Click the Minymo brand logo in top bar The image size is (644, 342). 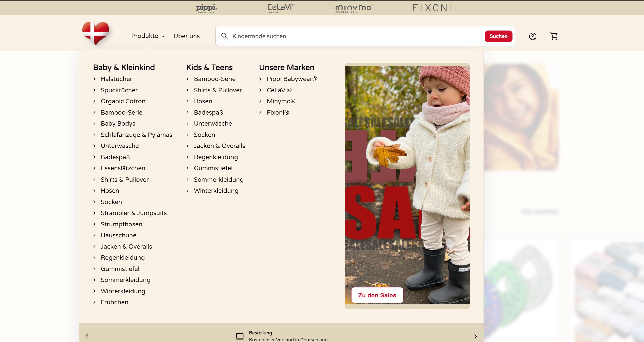tap(354, 8)
